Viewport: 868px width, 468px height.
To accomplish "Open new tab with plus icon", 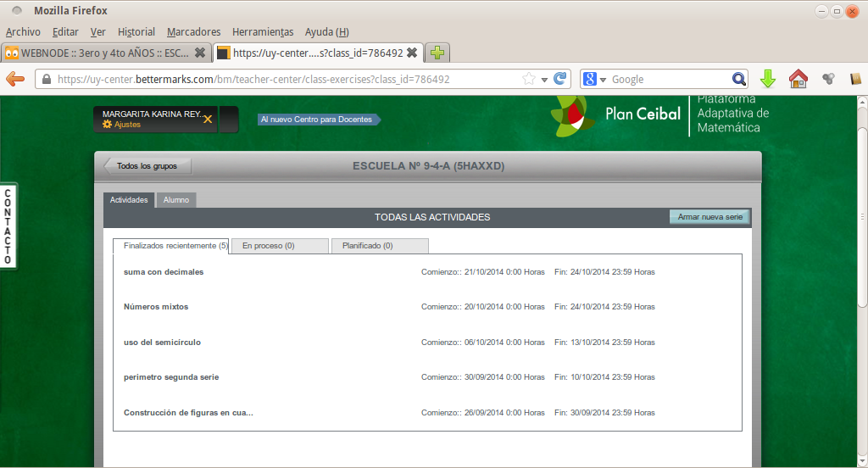I will pos(437,53).
